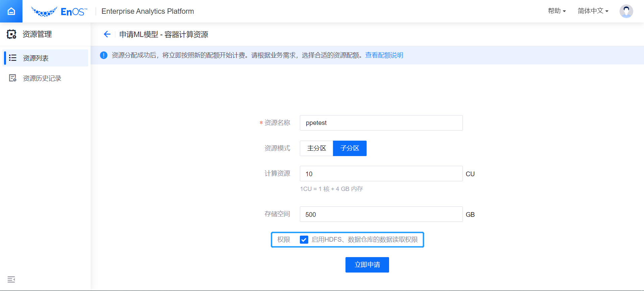Open the 帮助 help dropdown

(x=557, y=11)
